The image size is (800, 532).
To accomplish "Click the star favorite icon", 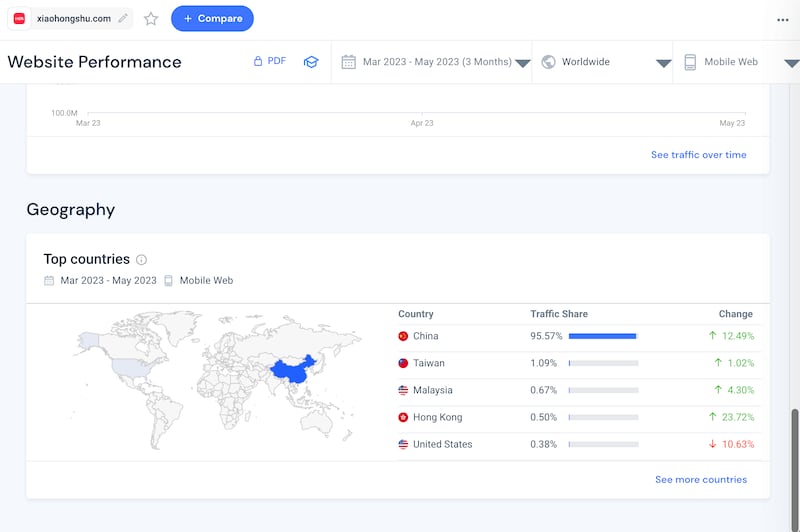I will [x=151, y=18].
